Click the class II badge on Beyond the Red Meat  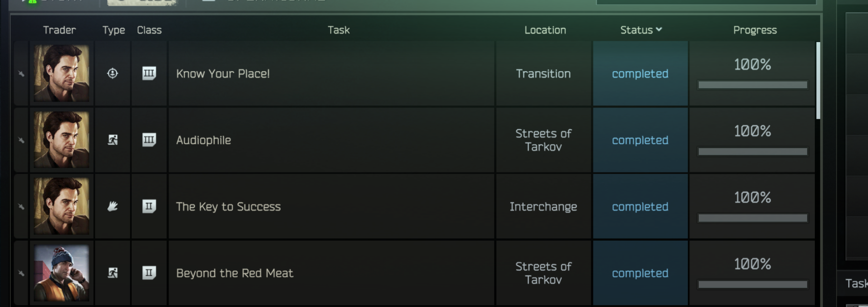[149, 273]
